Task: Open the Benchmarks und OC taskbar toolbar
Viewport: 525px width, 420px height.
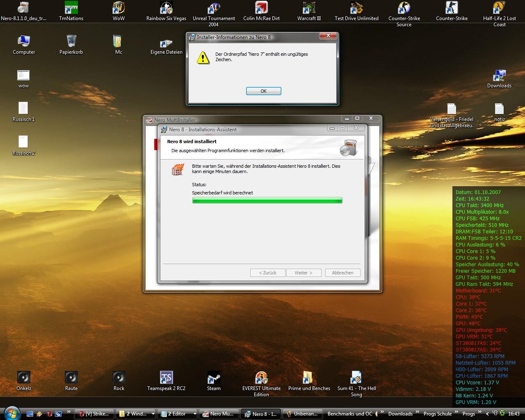Action: pos(350,414)
